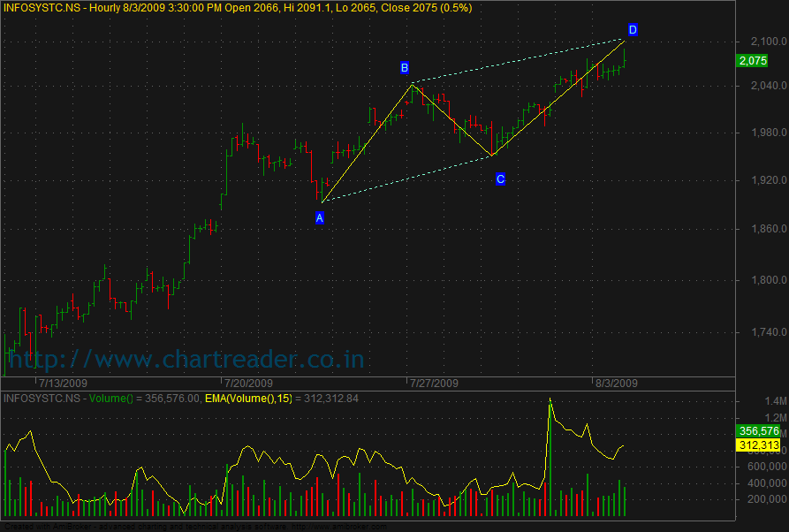Screen dimensions: 789x532
Task: Select the yellow 312,313 EMA value tag
Action: pos(757,445)
